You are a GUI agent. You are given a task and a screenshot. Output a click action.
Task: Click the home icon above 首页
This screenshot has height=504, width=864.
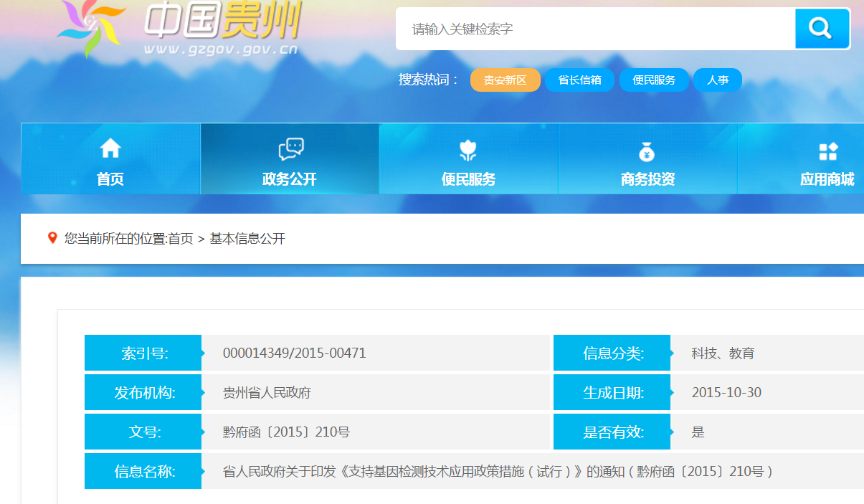[110, 148]
